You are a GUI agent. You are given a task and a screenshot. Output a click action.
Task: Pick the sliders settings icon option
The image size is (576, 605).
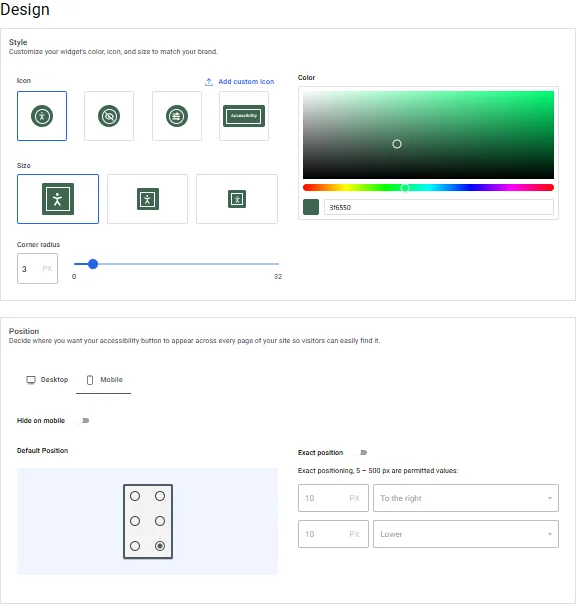tap(177, 116)
